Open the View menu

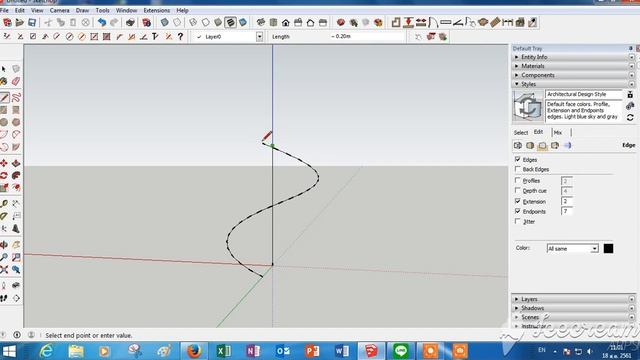[37, 10]
